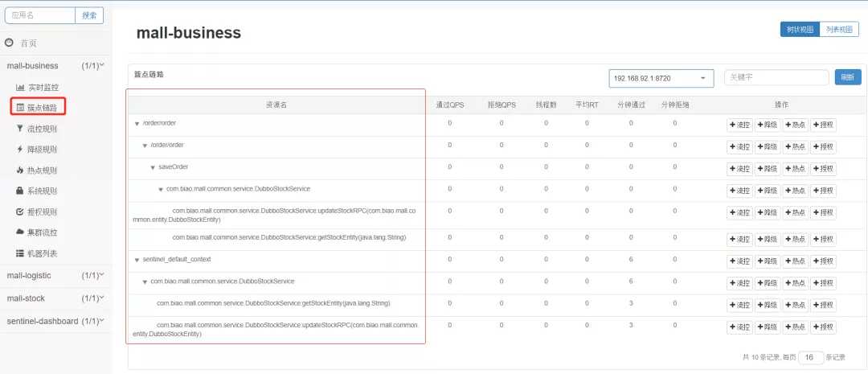Screen dimensions: 868x374
Task: Focus the 应用名 app name search field
Action: click(40, 15)
